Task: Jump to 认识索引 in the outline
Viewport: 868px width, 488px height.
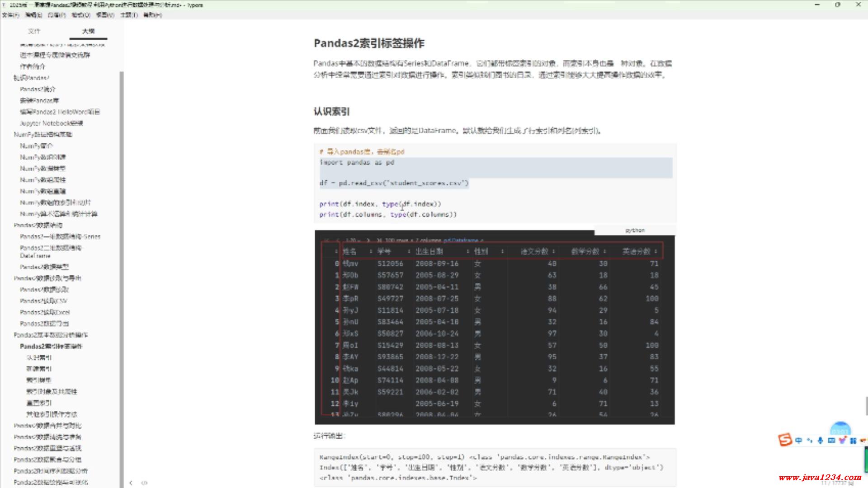Action: [39, 357]
